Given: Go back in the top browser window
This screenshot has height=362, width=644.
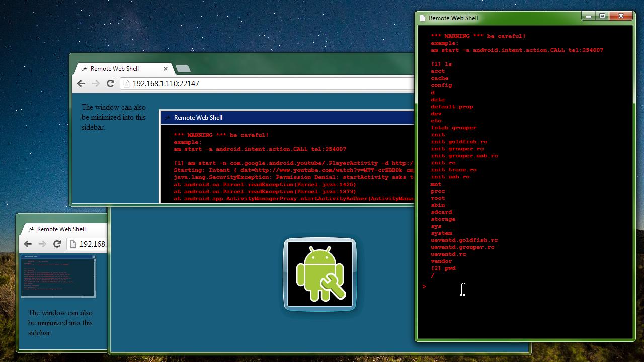Looking at the screenshot, I should pos(82,84).
